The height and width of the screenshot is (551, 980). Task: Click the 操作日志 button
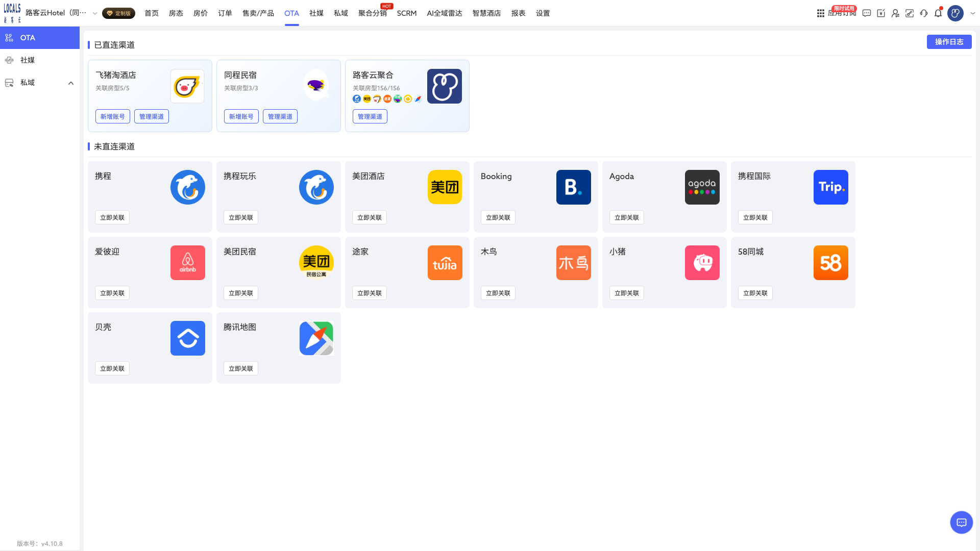click(949, 42)
